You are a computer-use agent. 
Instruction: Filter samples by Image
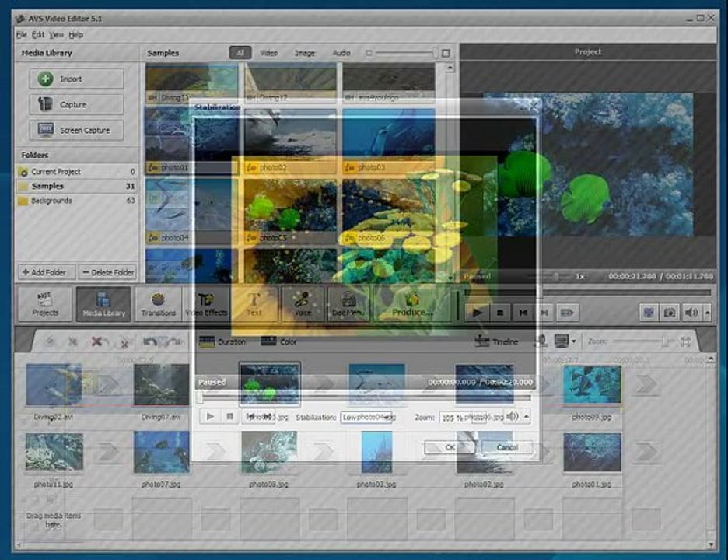pyautogui.click(x=305, y=53)
